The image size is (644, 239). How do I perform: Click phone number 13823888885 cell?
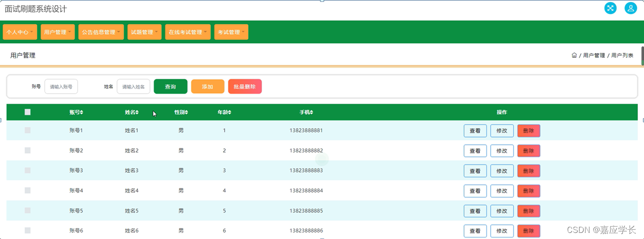306,211
